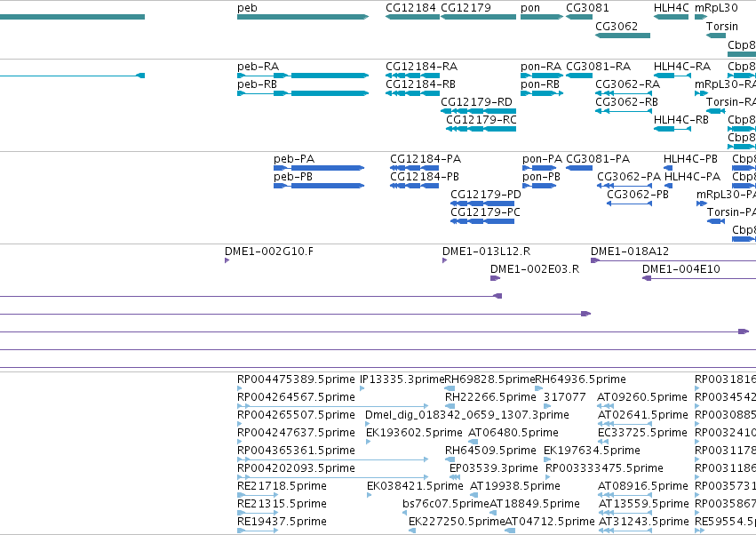Click the DME1-002E03.R clone end
The image size is (756, 535).
point(495,278)
